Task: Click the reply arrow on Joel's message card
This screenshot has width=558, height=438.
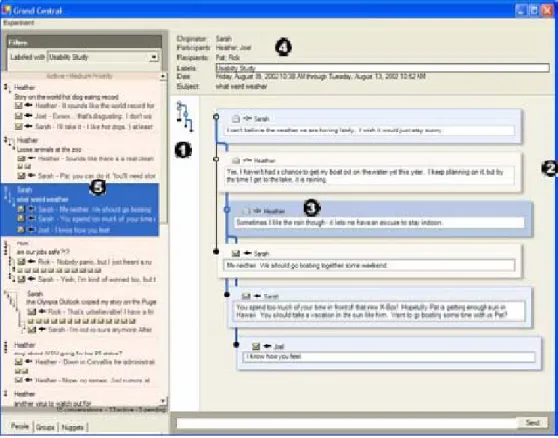Action: click(267, 346)
